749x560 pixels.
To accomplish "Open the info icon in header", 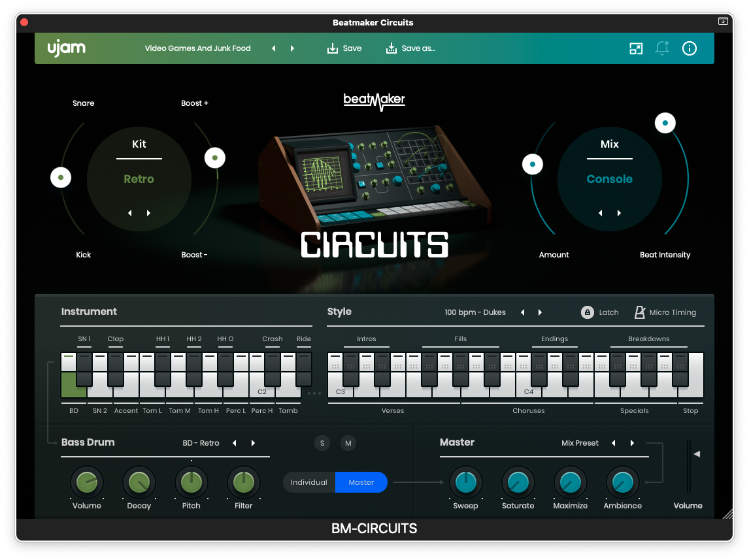I will click(690, 48).
